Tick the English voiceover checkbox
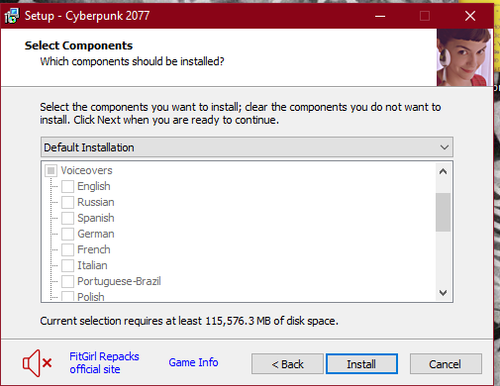The height and width of the screenshot is (386, 500). pyautogui.click(x=68, y=186)
